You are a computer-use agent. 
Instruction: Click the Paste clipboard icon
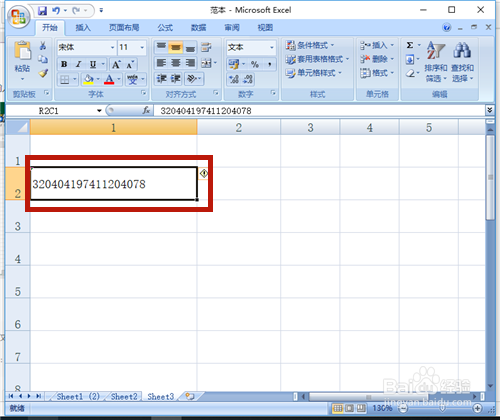click(x=22, y=51)
